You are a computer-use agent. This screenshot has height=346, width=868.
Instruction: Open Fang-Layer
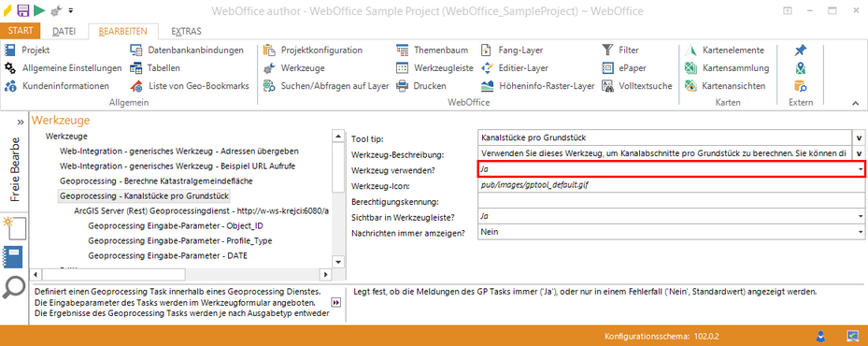[512, 50]
